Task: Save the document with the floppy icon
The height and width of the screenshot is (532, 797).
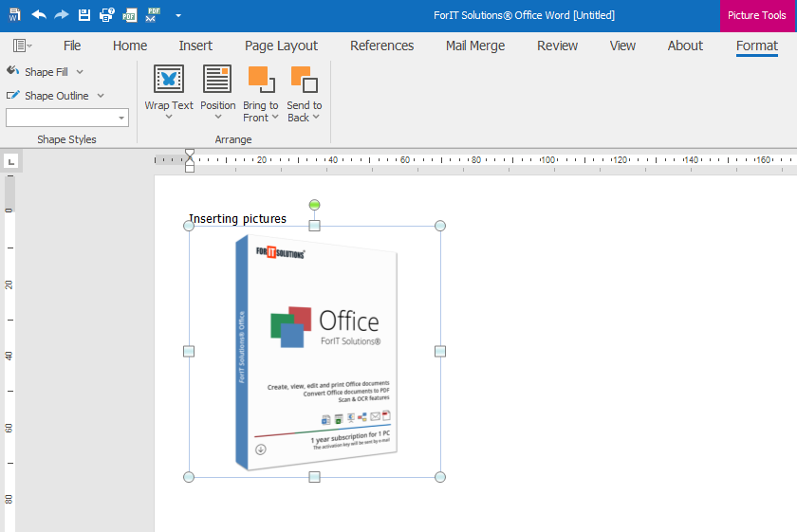Action: [x=84, y=15]
